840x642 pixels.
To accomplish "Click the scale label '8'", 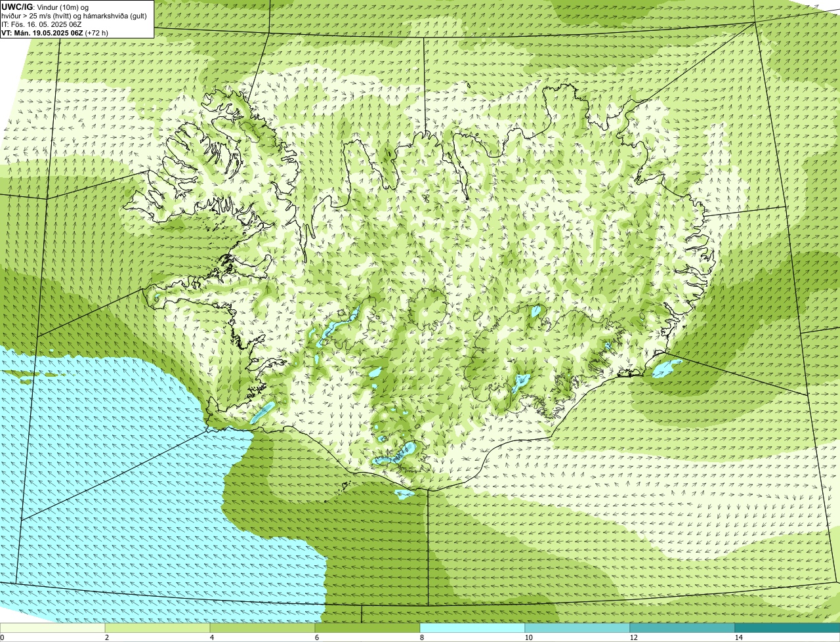I will coord(421,637).
